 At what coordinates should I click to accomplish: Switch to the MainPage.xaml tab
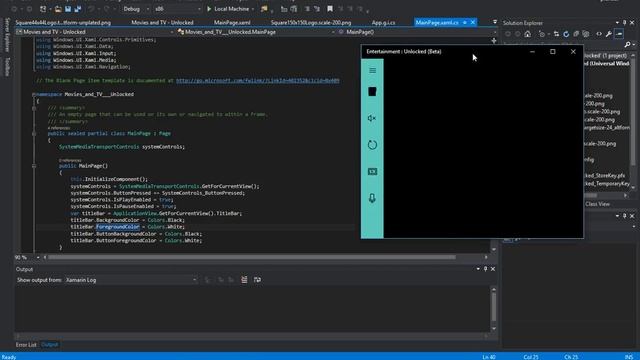click(232, 22)
